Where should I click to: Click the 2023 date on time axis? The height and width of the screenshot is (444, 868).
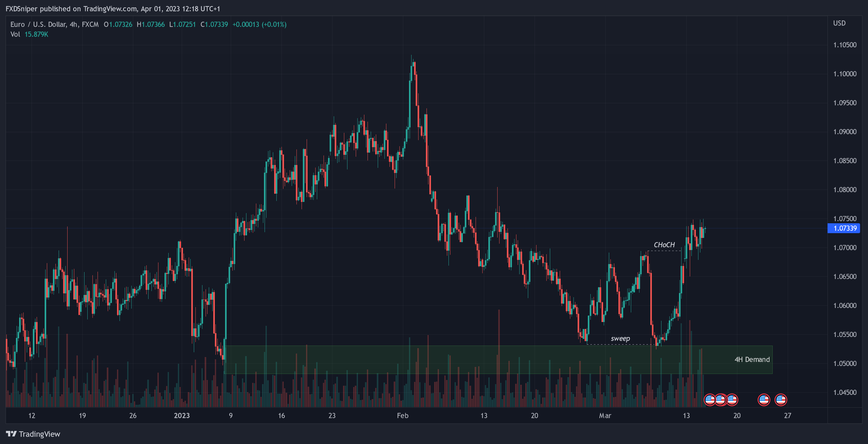coord(182,415)
